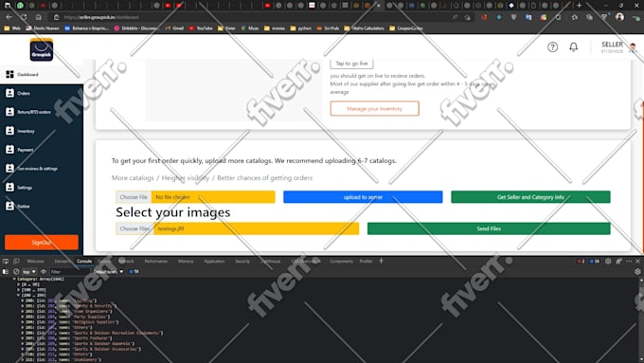
Task: Open the Gmail bookmark
Action: click(174, 28)
